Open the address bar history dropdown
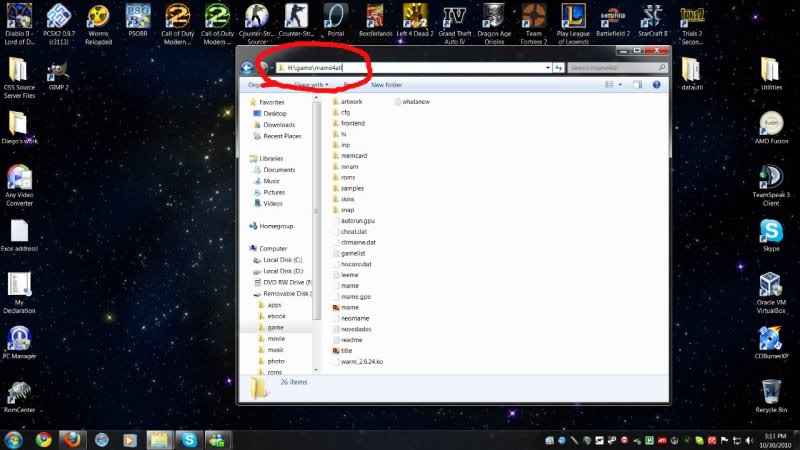Viewport: 800px width, 450px height. tap(547, 67)
